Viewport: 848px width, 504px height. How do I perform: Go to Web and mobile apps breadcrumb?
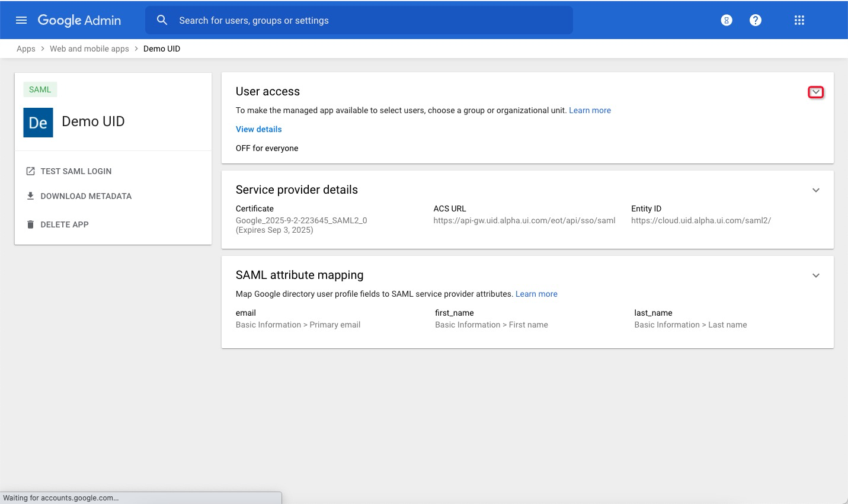(89, 49)
